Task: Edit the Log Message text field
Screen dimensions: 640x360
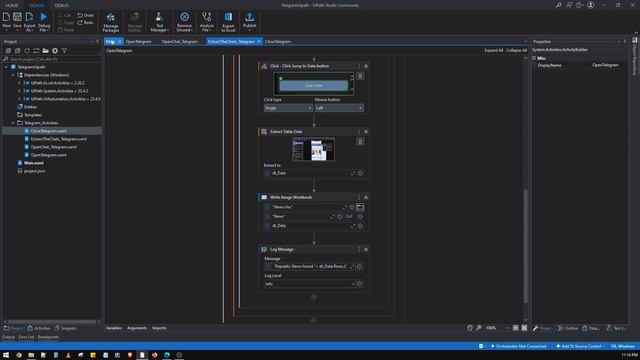Action: point(309,267)
